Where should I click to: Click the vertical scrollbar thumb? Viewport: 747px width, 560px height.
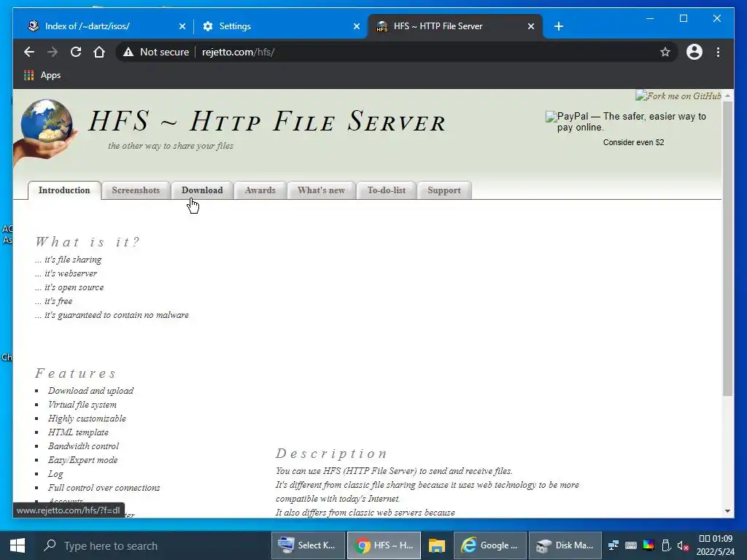[x=727, y=248]
